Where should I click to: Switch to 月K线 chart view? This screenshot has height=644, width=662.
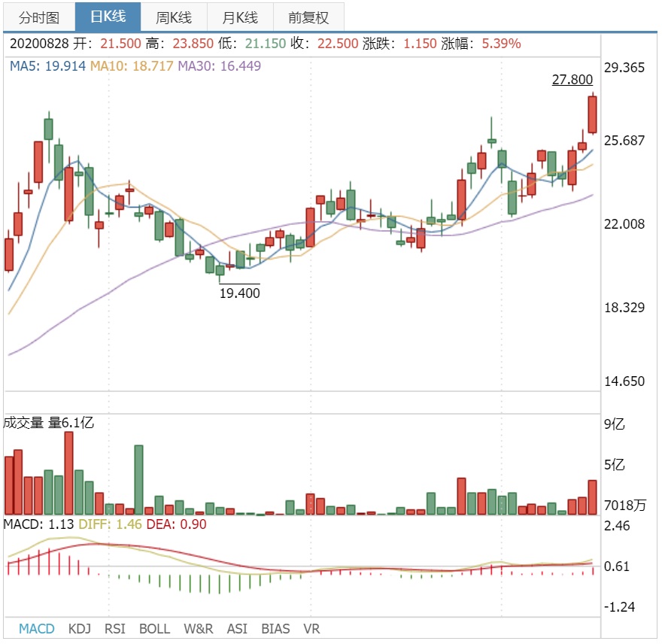click(240, 17)
